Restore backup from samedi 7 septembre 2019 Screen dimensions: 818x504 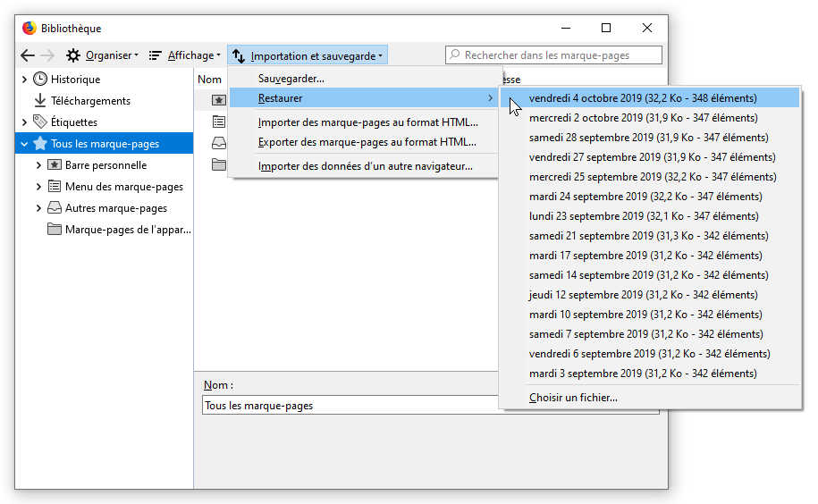pos(650,333)
